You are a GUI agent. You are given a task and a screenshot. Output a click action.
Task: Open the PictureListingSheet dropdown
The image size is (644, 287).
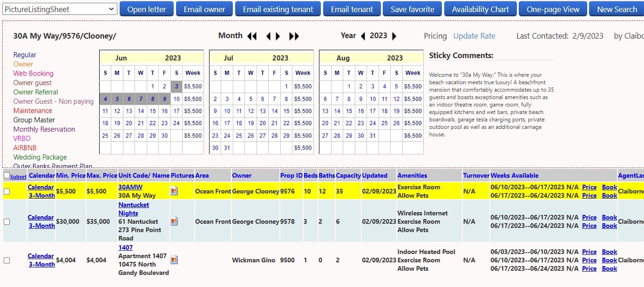tap(59, 9)
